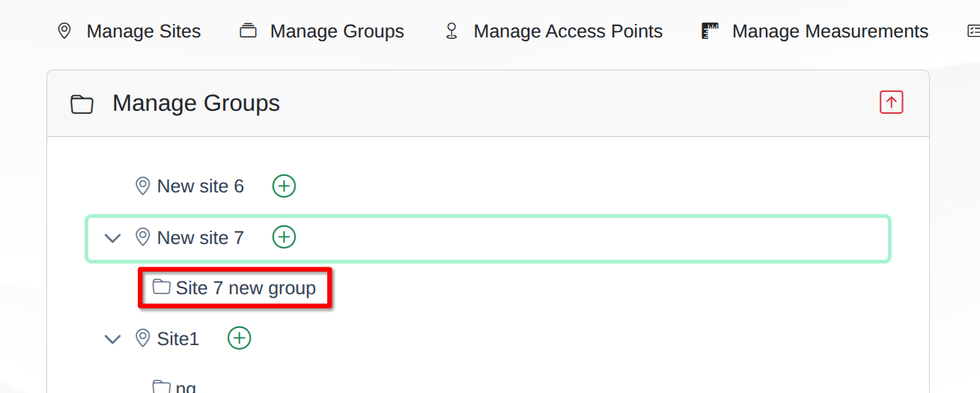Collapse the New site 7 tree node
This screenshot has width=980, height=393.
point(112,238)
